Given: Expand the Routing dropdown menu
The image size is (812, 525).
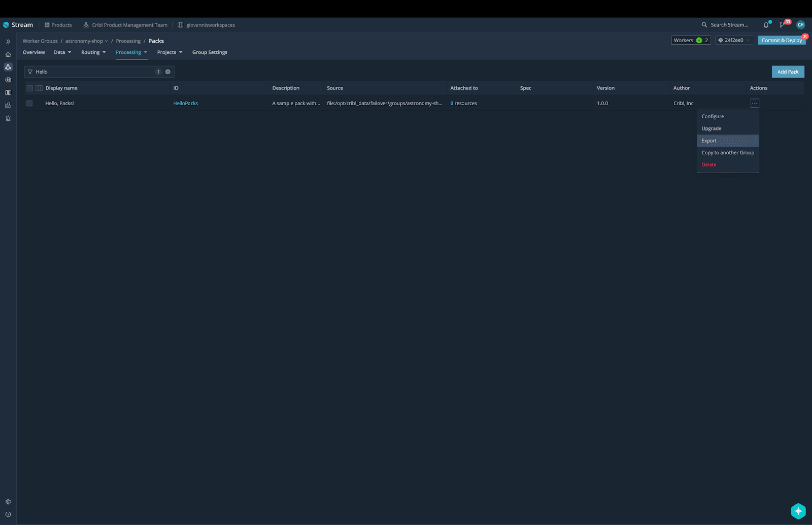Looking at the screenshot, I should (93, 52).
